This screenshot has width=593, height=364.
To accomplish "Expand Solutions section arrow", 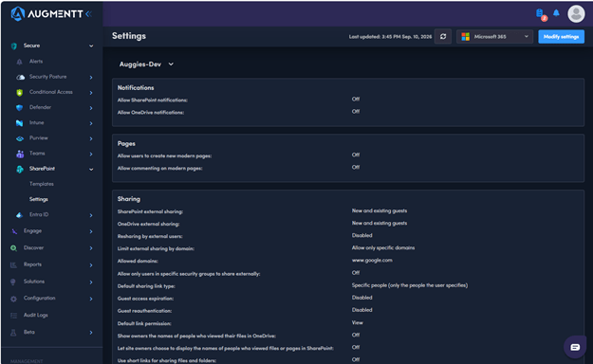I will [x=91, y=282].
